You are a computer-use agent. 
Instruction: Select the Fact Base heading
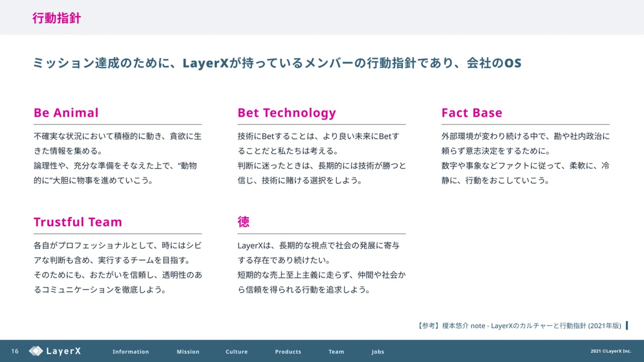[472, 113]
